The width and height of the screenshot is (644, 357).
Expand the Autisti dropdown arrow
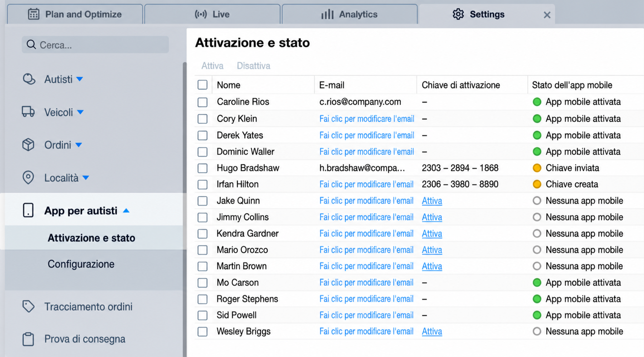coord(79,79)
